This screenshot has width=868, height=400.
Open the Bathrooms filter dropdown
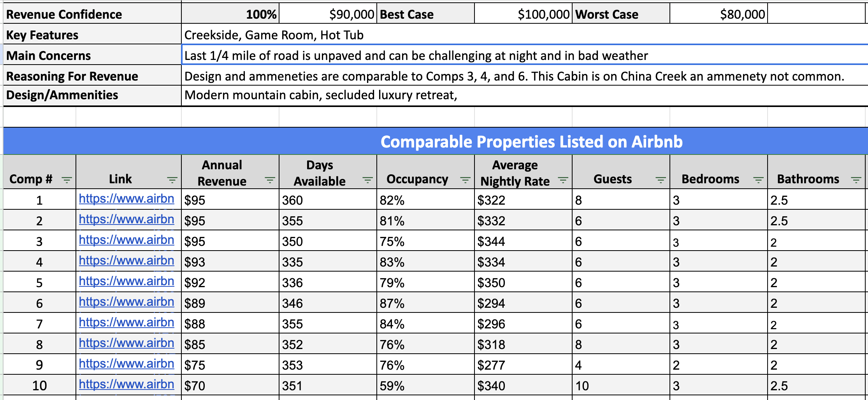coord(856,179)
